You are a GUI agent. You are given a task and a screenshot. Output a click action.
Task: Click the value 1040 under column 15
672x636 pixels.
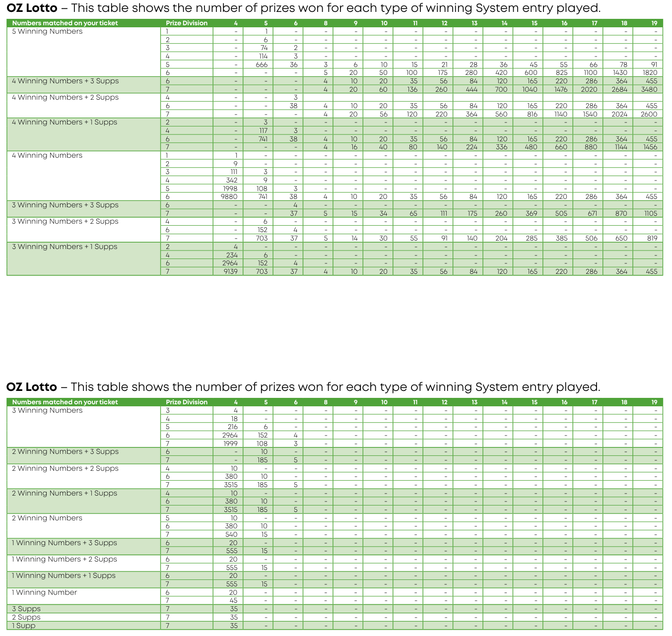pos(530,89)
